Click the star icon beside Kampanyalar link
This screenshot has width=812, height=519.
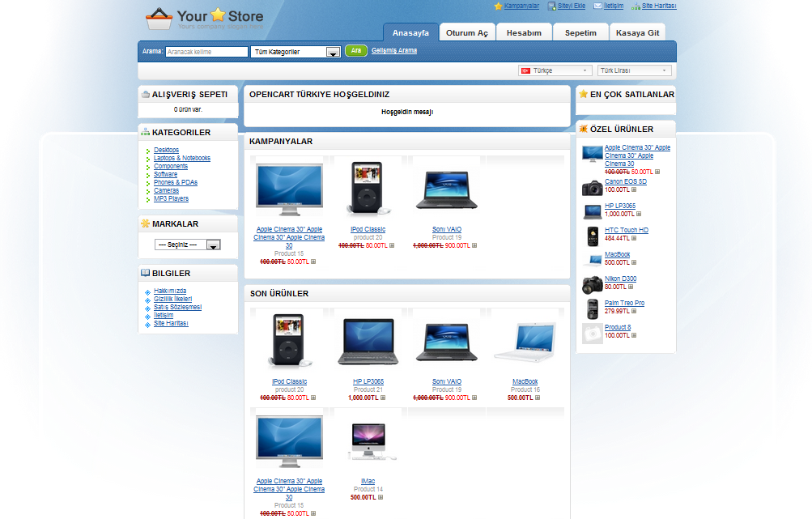coord(498,6)
